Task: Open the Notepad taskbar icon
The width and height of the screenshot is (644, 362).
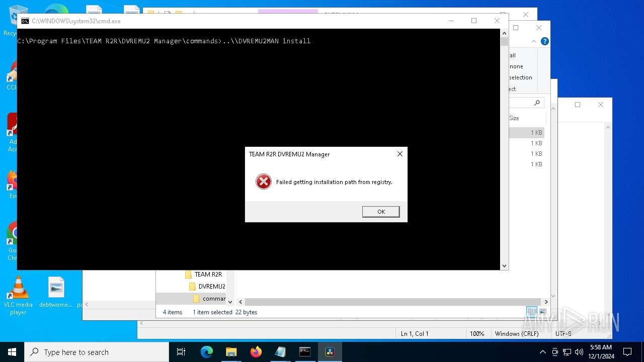Action: tap(280, 352)
